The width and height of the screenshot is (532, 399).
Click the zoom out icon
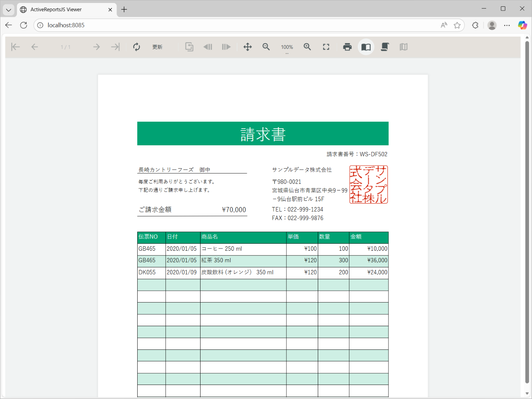266,47
